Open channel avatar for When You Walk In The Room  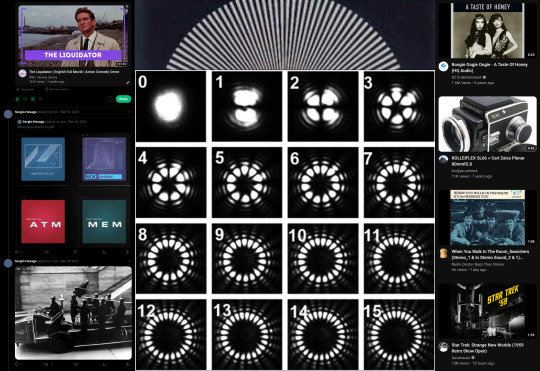tap(444, 254)
